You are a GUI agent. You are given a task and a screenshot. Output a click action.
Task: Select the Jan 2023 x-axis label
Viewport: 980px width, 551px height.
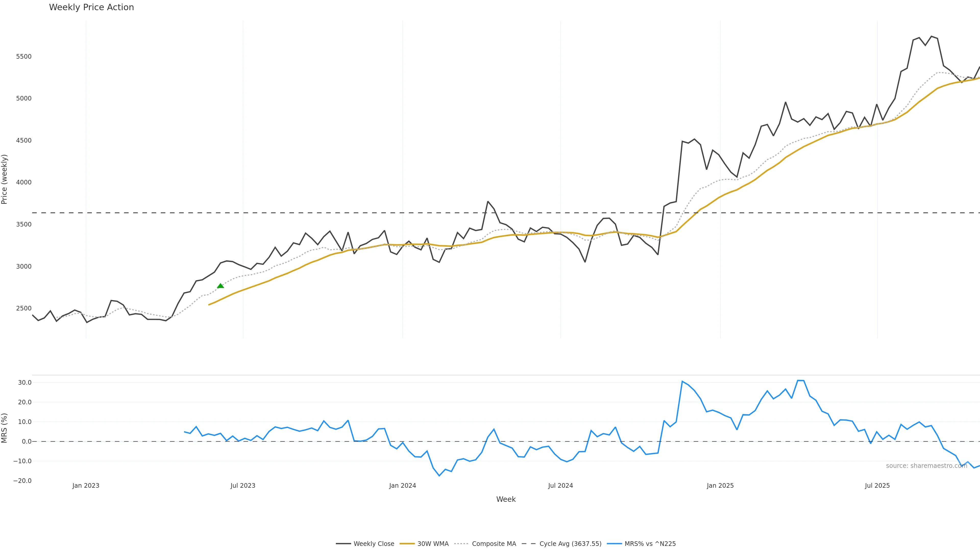85,486
